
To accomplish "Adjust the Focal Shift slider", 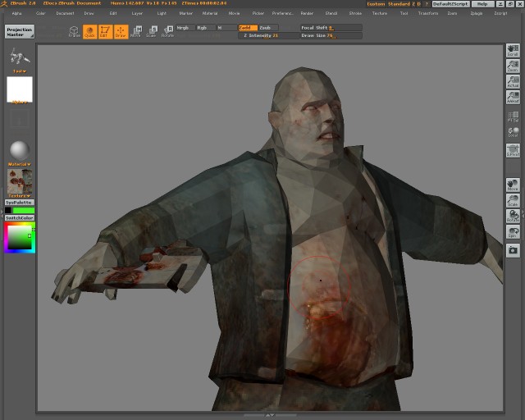I will click(331, 28).
